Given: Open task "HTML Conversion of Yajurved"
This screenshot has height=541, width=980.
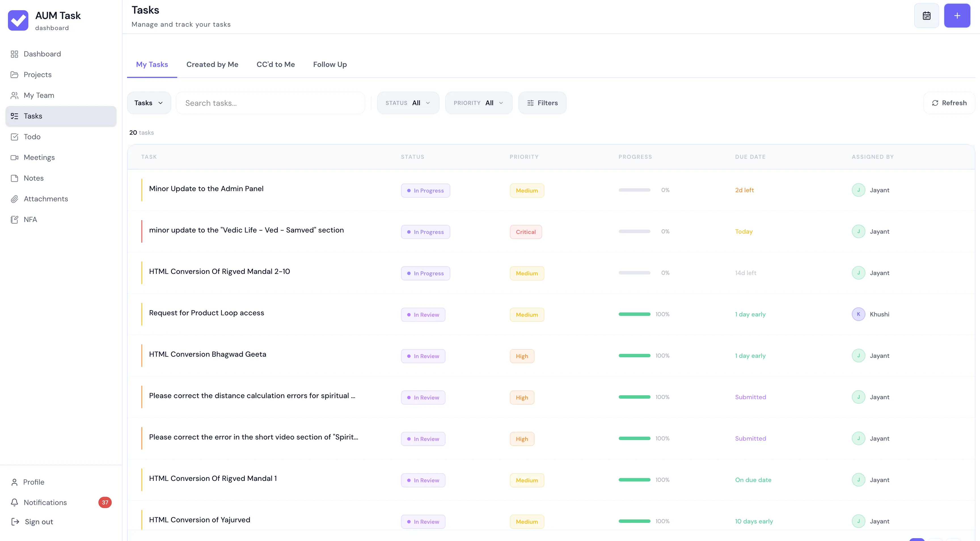Looking at the screenshot, I should (x=199, y=520).
